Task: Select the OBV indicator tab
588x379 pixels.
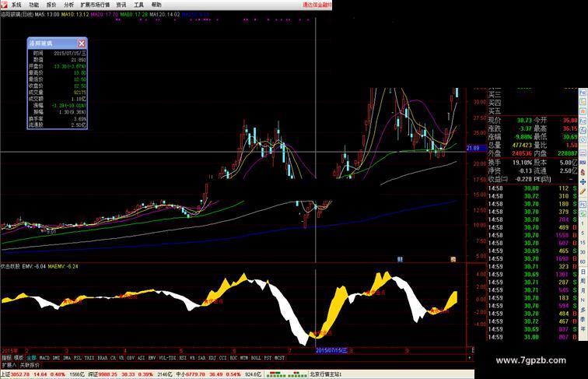Action: (x=131, y=358)
